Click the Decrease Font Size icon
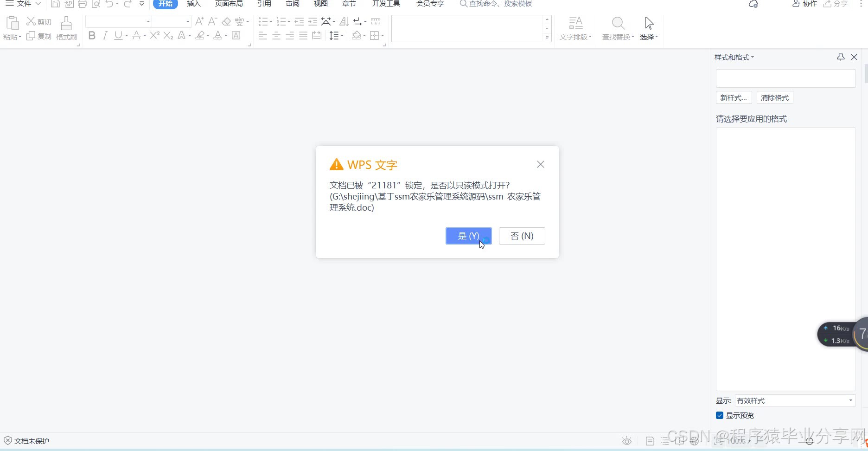Image resolution: width=868 pixels, height=451 pixels. [212, 21]
